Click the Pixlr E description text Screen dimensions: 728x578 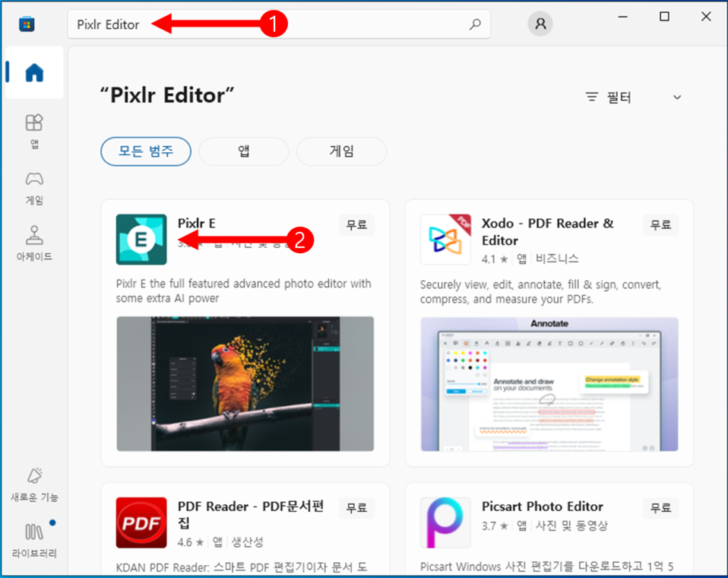pos(243,291)
